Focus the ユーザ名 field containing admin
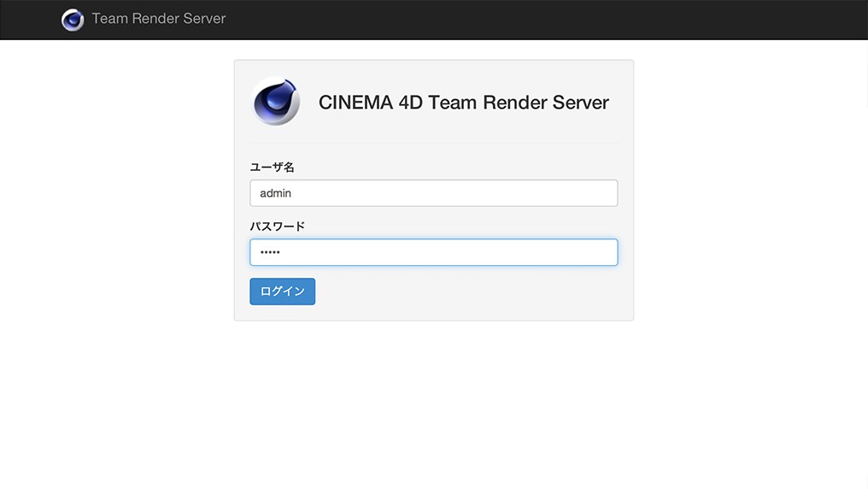 [x=433, y=193]
